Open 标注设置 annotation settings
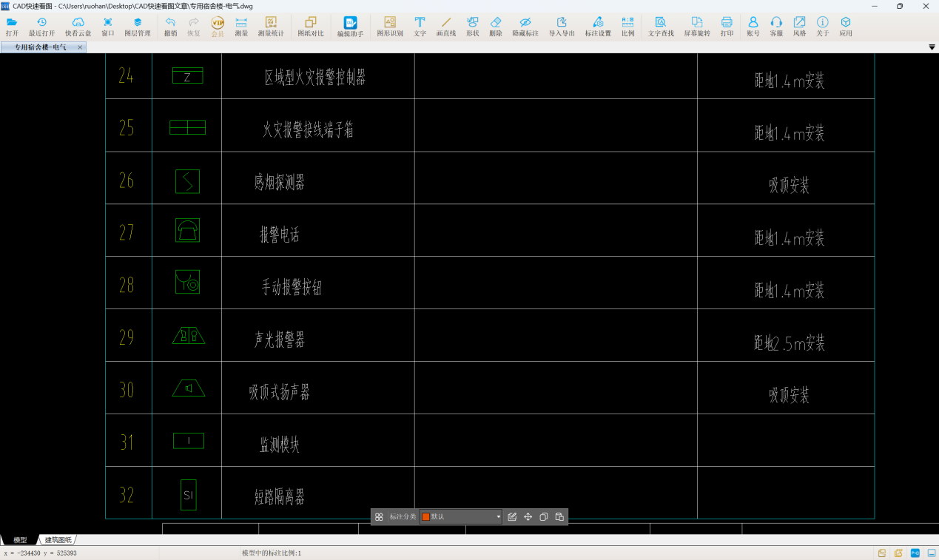Viewport: 939px width, 560px height. click(598, 27)
